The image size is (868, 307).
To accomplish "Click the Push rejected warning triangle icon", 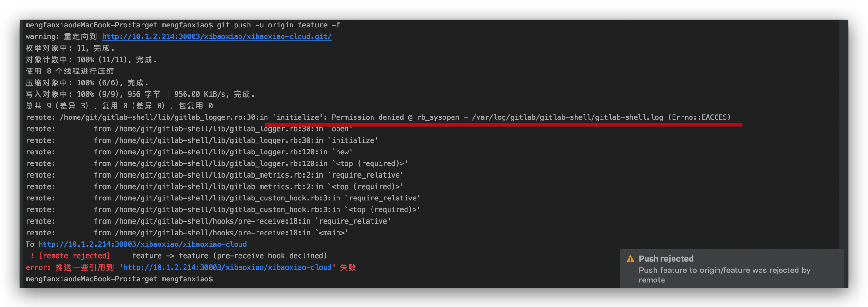I will 630,259.
